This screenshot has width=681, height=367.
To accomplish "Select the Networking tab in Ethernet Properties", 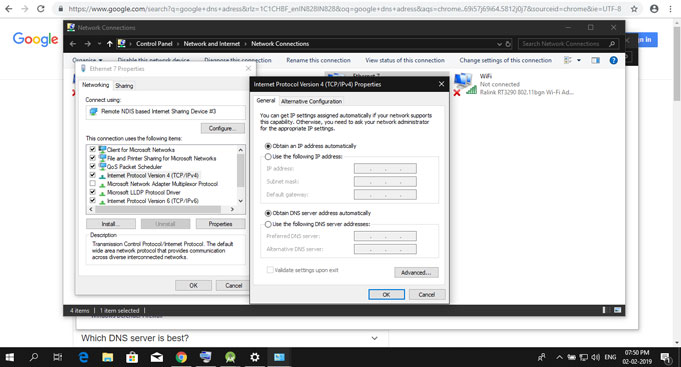I will pos(96,85).
